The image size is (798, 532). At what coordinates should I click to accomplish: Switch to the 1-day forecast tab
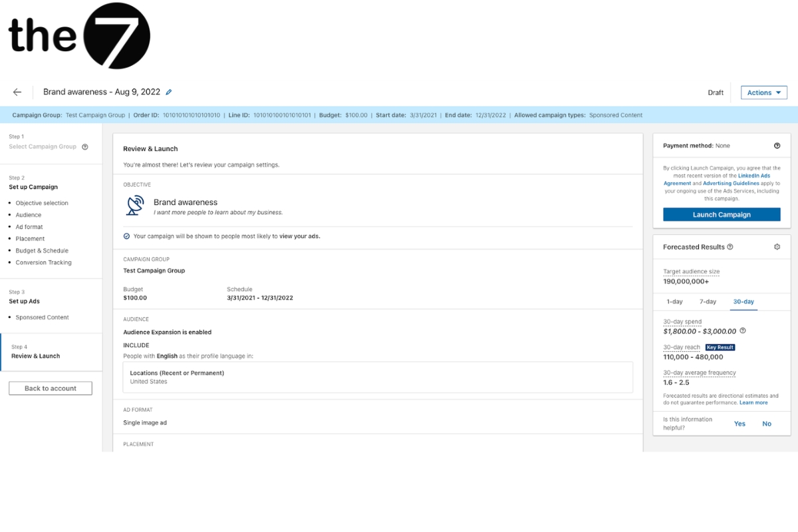pos(674,302)
